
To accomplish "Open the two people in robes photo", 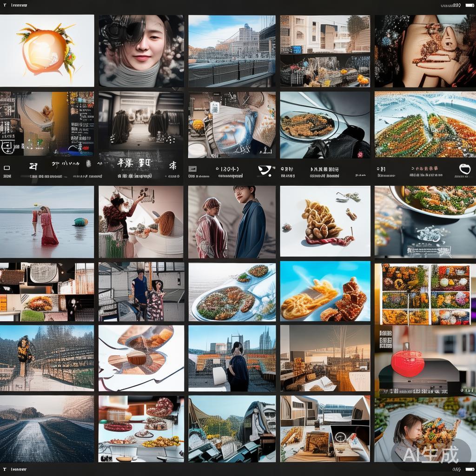I will [231, 222].
